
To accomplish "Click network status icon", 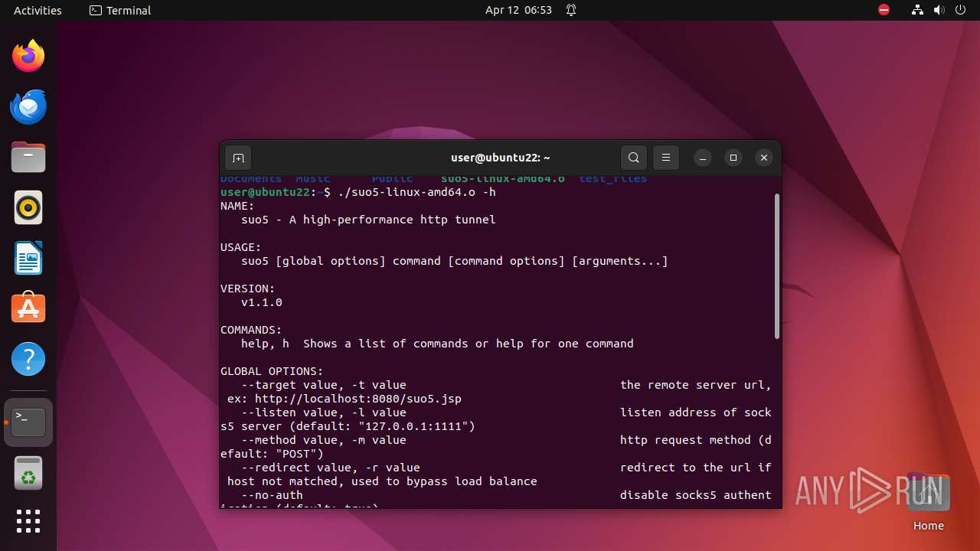I will (x=917, y=10).
